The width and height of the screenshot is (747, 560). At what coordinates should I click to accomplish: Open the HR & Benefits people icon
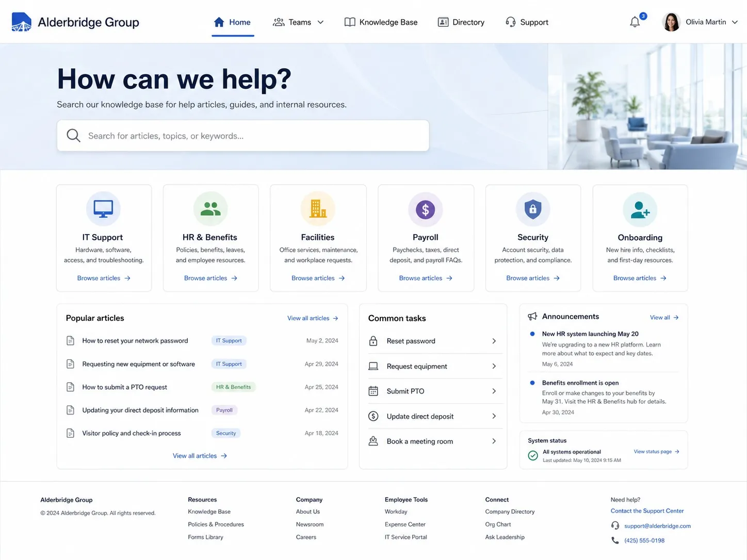point(210,209)
